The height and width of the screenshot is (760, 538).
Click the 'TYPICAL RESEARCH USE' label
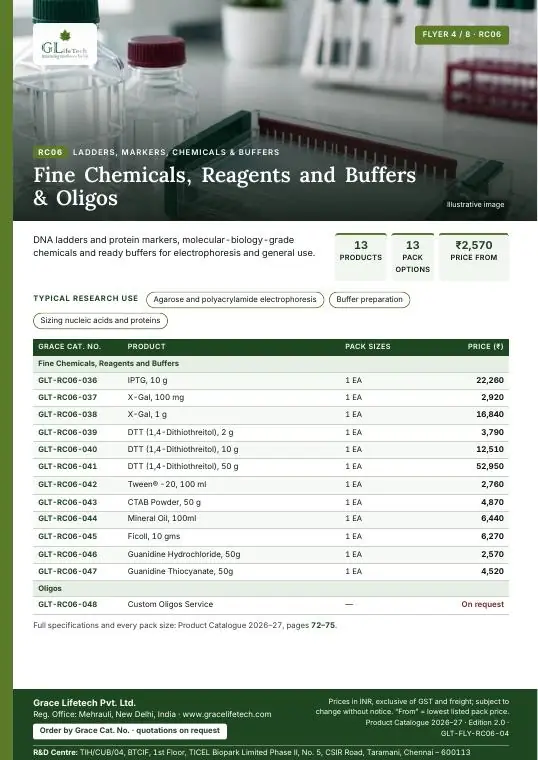[x=86, y=299]
